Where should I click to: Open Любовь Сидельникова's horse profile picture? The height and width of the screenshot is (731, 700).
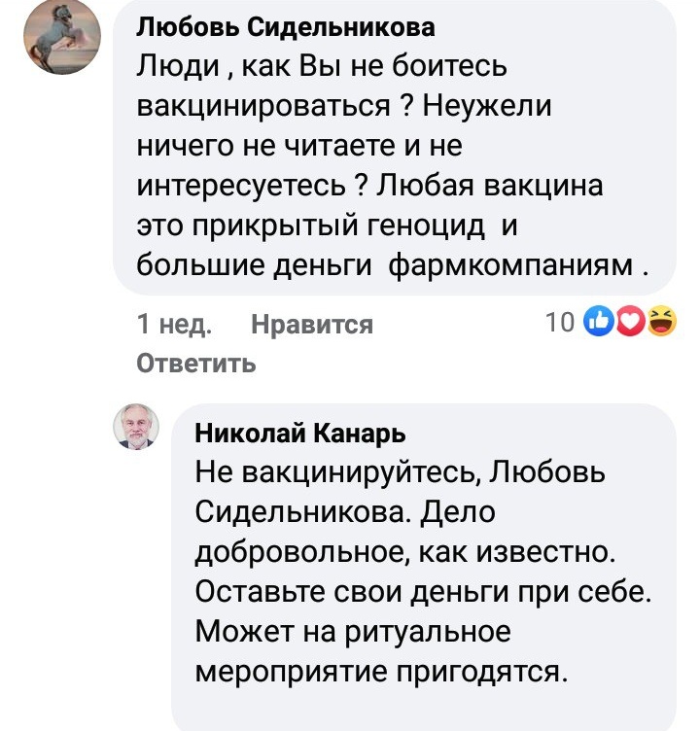[x=60, y=37]
